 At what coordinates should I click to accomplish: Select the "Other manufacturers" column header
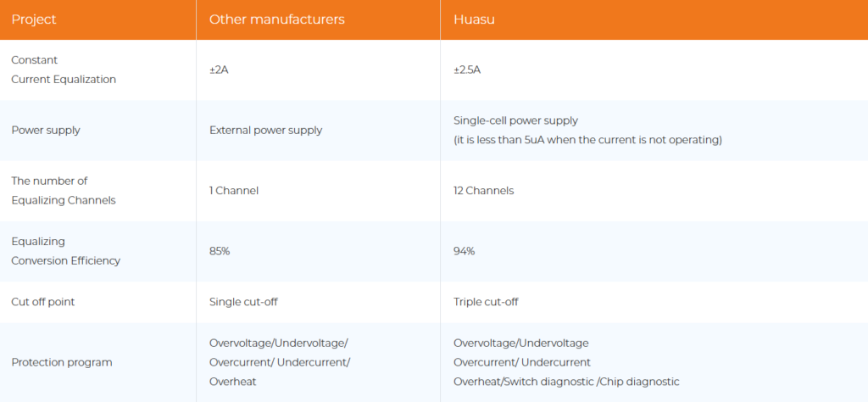277,20
